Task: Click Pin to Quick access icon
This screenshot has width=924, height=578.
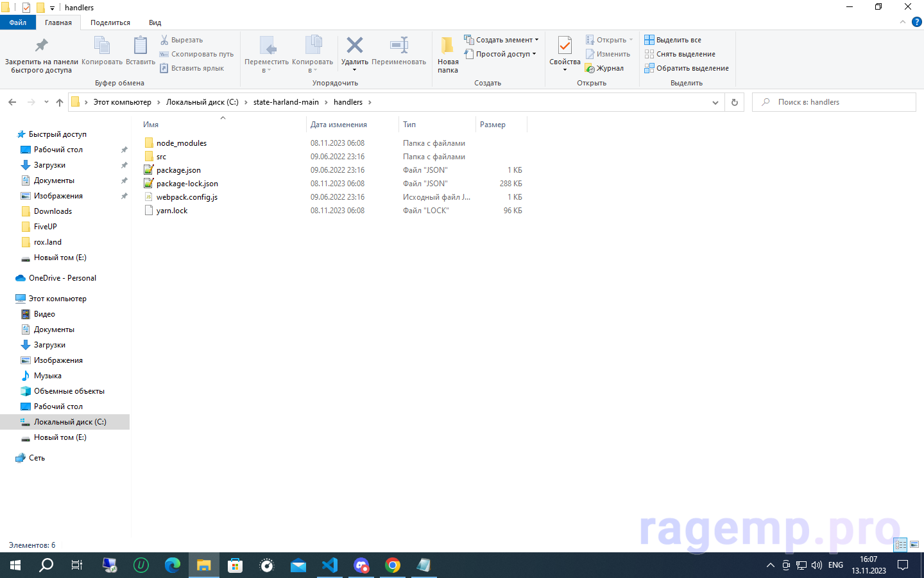Action: [41, 46]
